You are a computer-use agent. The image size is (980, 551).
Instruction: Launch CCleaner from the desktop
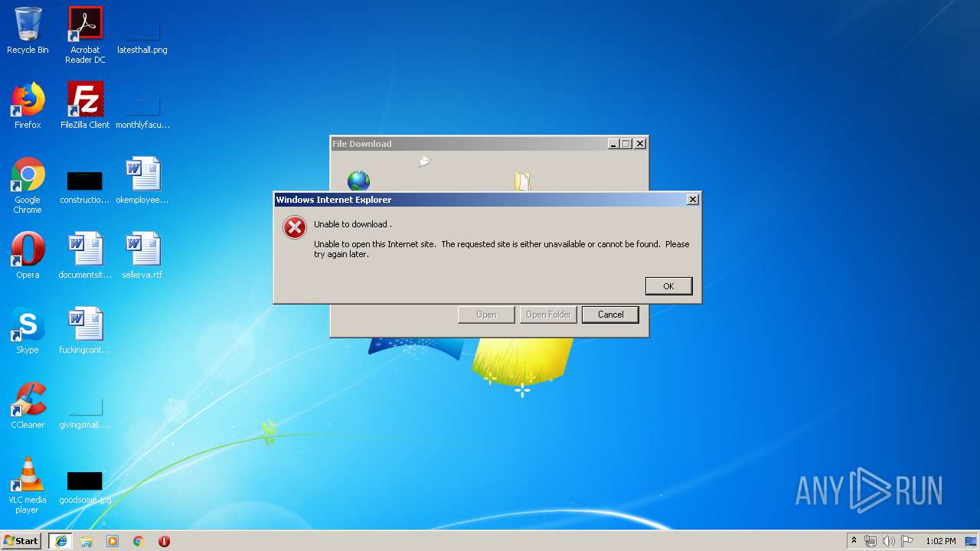28,406
